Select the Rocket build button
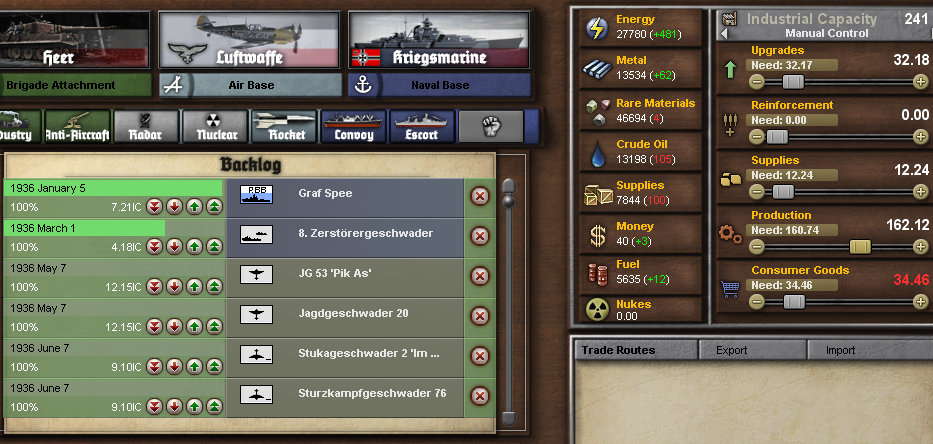933x444 pixels. pos(283,127)
